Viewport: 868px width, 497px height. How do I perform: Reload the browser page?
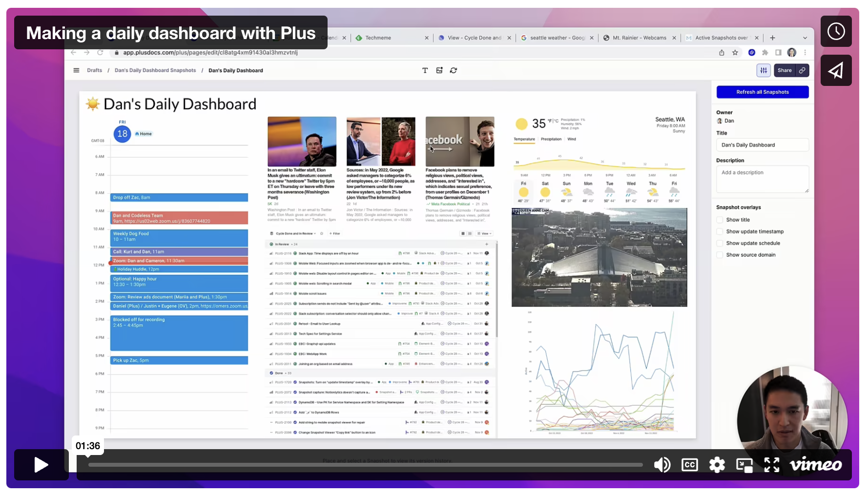(100, 52)
